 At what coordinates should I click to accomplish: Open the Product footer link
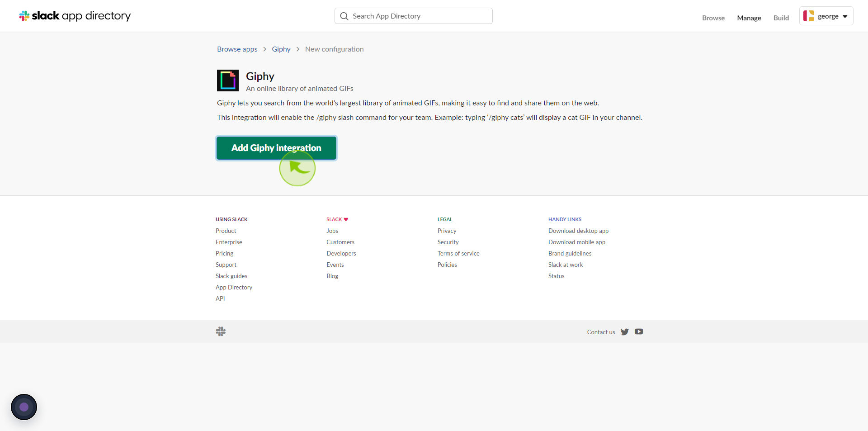[226, 231]
